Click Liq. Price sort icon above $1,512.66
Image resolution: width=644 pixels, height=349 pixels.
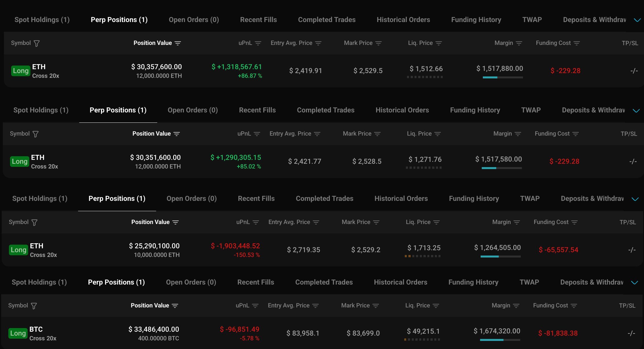coord(439,43)
